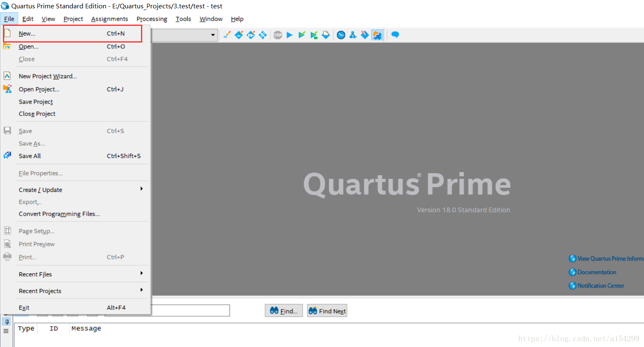Click the lines icon below the pin

pos(6,331)
